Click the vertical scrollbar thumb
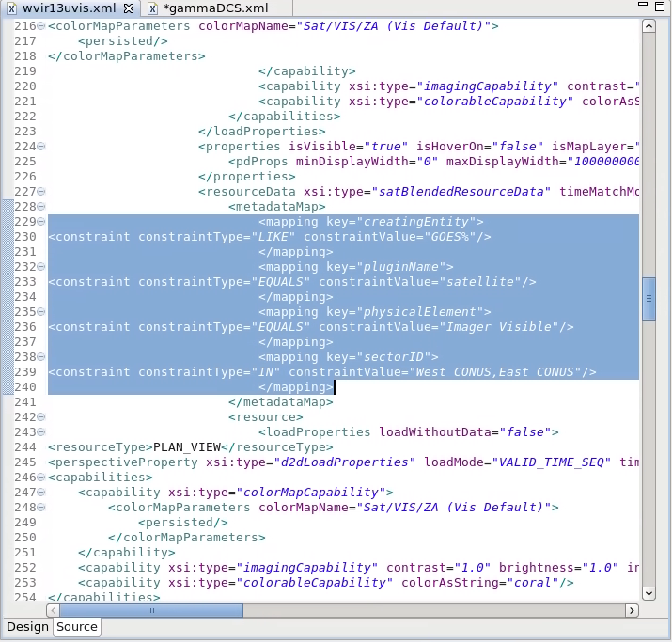This screenshot has height=642, width=672. (649, 299)
